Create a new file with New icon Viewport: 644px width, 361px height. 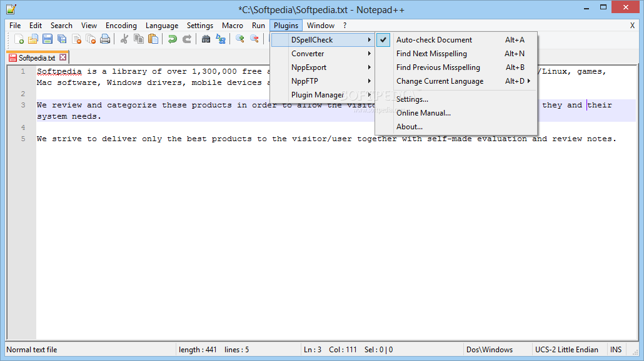[19, 39]
